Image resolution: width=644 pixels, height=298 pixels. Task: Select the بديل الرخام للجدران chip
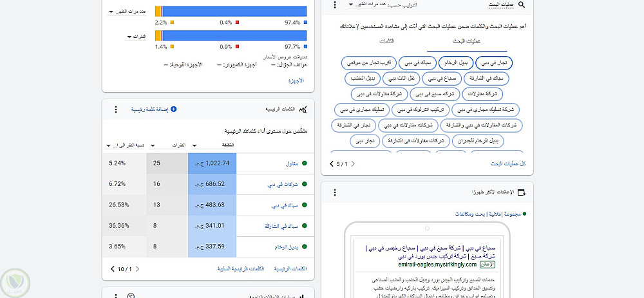478,141
